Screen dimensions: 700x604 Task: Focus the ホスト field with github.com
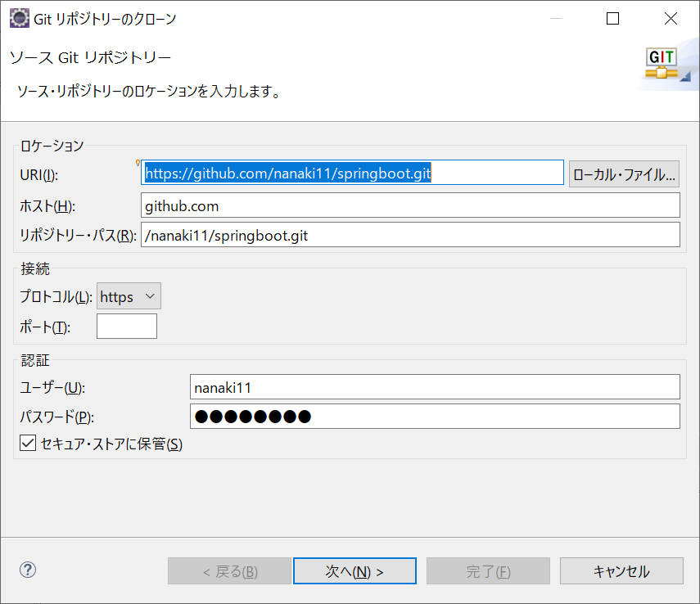tap(410, 205)
